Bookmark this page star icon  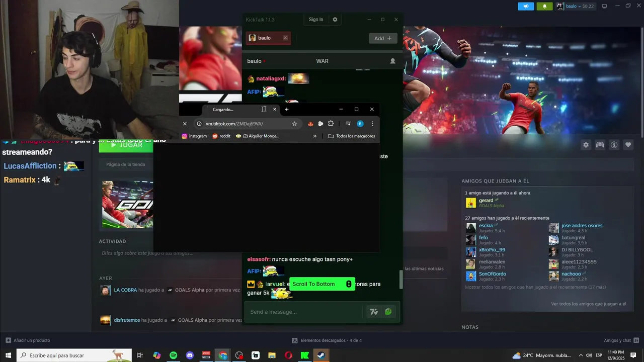[294, 124]
